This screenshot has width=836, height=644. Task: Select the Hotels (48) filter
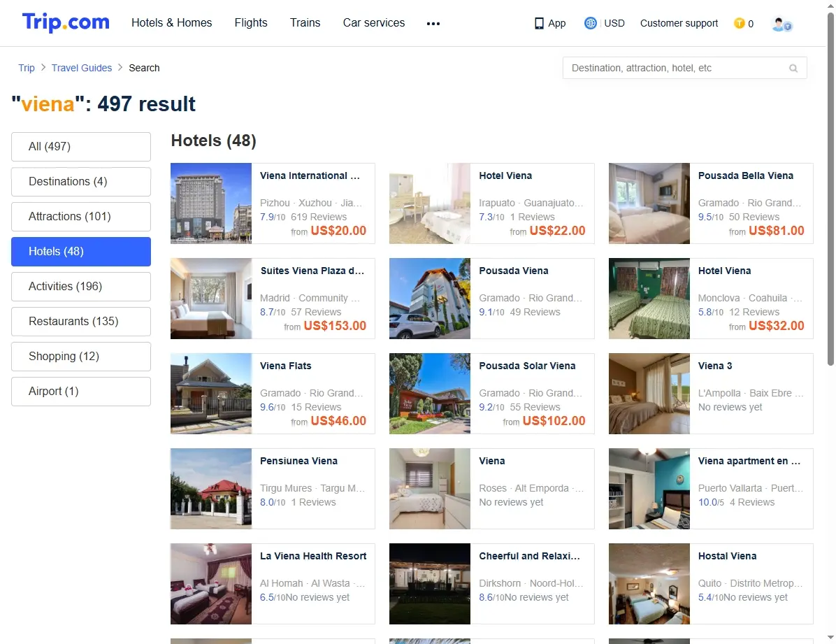click(x=81, y=252)
